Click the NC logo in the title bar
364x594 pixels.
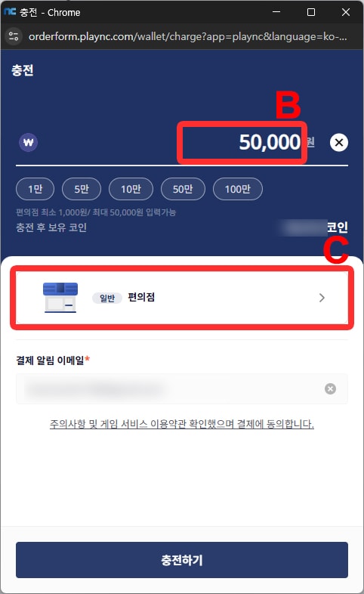tap(10, 12)
